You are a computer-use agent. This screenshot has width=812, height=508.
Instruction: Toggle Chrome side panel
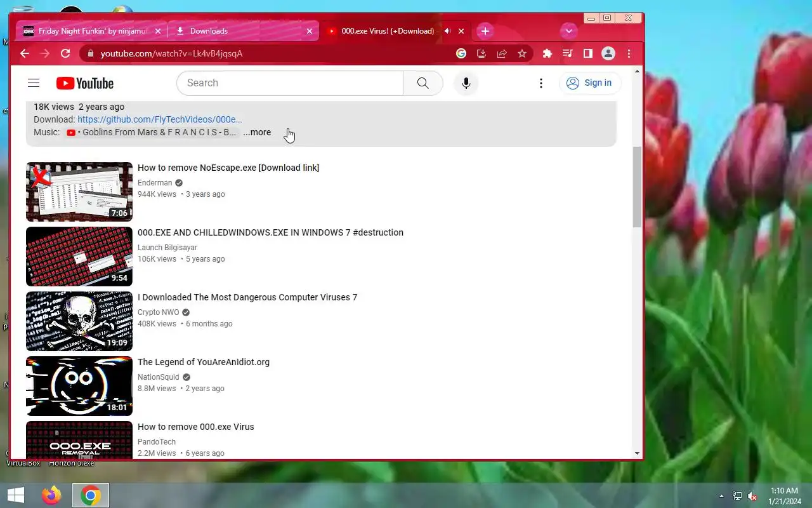click(x=588, y=53)
